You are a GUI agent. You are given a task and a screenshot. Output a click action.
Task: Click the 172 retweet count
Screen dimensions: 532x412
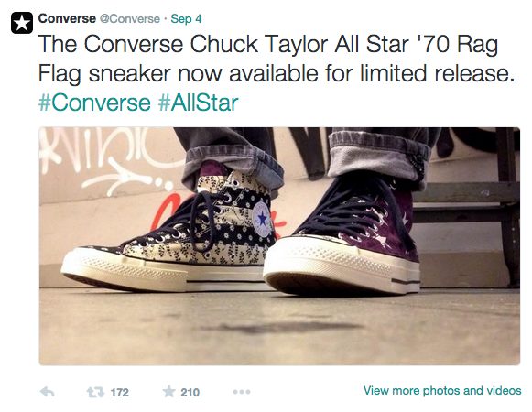(120, 393)
